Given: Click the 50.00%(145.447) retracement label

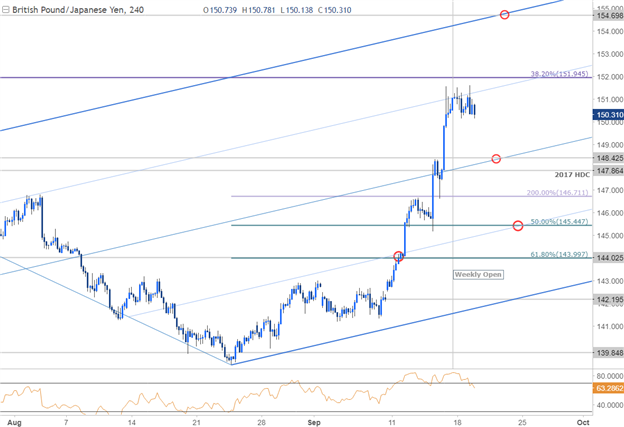Looking at the screenshot, I should (559, 222).
